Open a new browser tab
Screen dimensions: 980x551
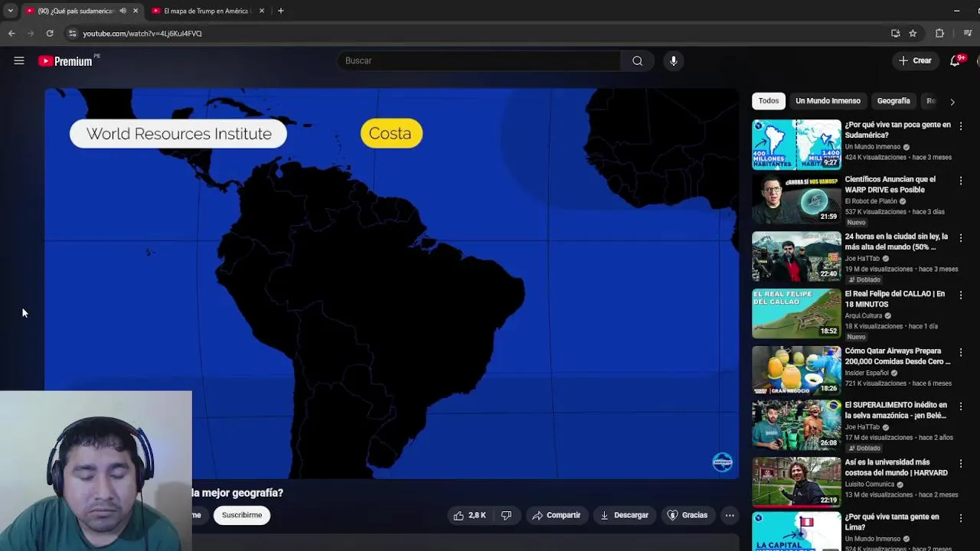point(281,11)
